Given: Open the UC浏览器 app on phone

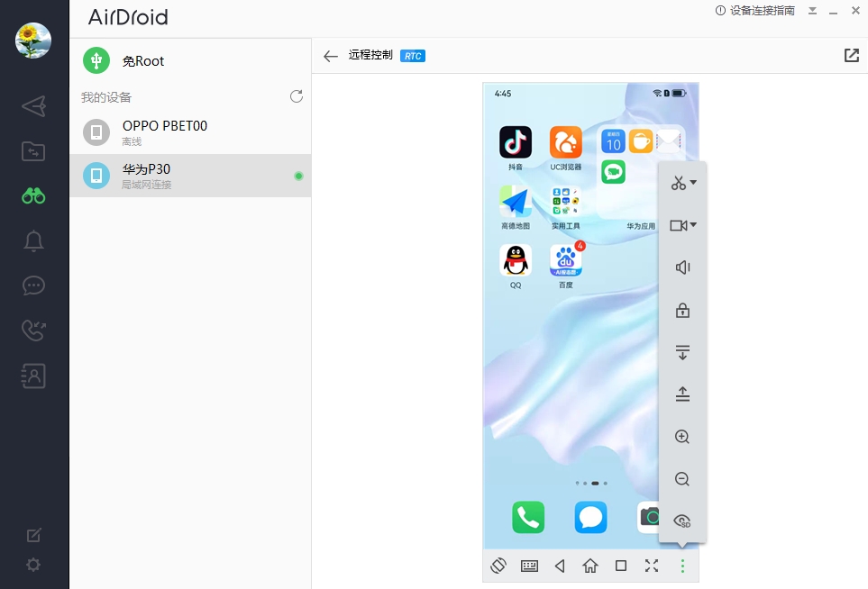Looking at the screenshot, I should pyautogui.click(x=566, y=142).
